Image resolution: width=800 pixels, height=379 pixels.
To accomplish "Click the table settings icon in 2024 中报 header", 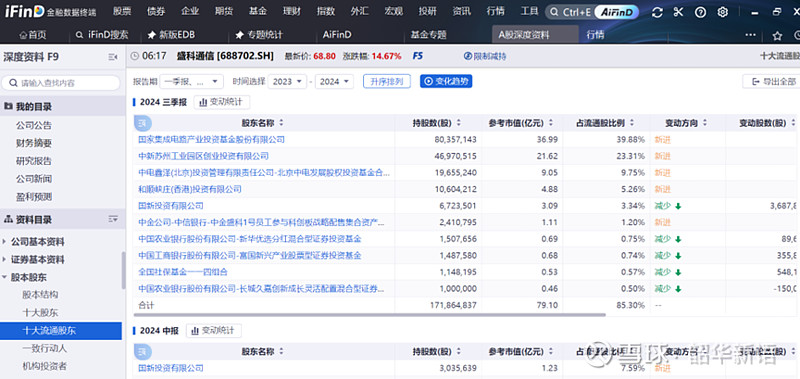I will (143, 351).
